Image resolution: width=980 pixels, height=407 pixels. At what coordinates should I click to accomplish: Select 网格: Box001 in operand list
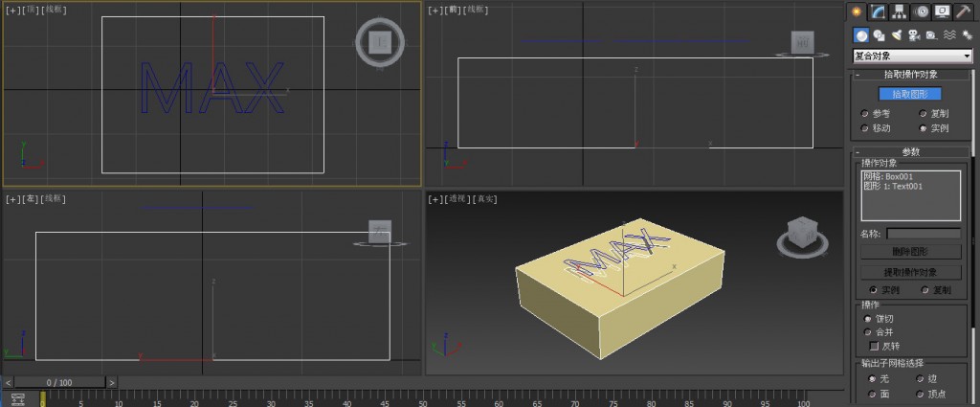tap(888, 177)
